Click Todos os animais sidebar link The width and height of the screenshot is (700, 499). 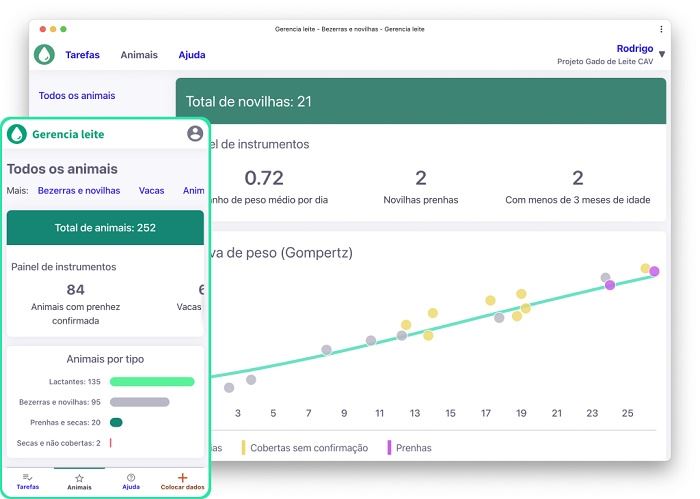point(77,96)
